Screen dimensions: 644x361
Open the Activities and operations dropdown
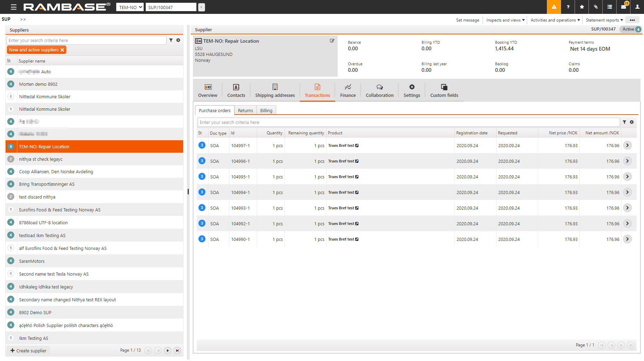[x=555, y=20]
